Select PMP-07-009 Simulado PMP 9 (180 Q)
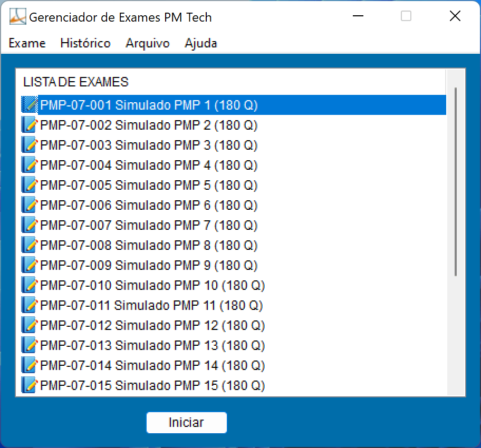 [149, 265]
